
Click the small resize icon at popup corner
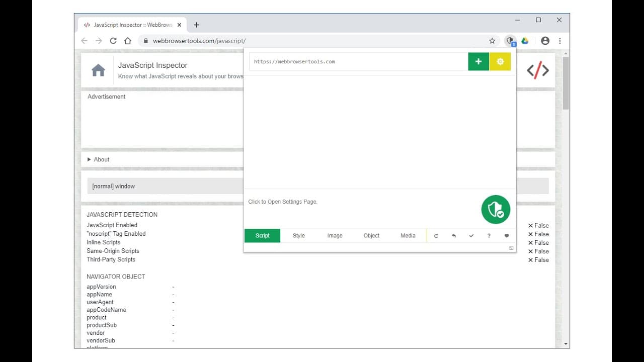pos(511,248)
